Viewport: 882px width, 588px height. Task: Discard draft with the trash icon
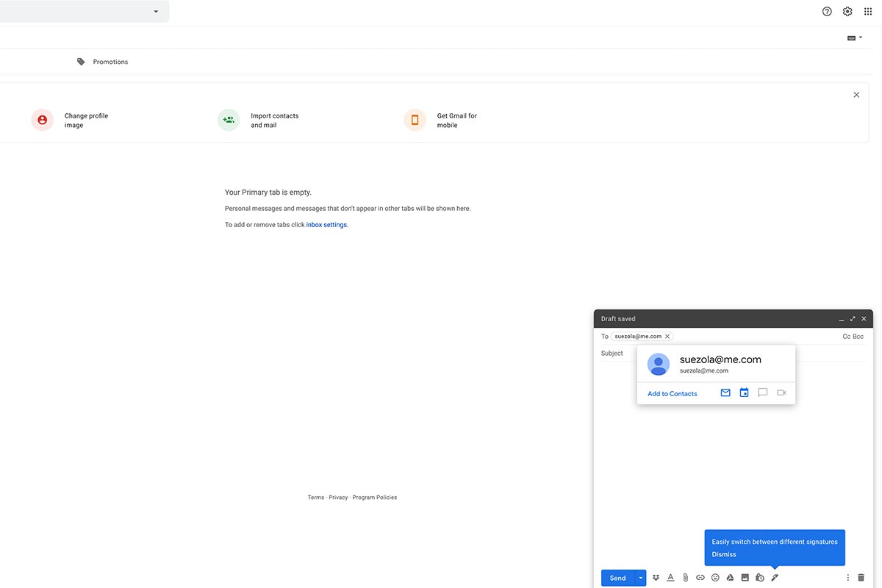861,578
